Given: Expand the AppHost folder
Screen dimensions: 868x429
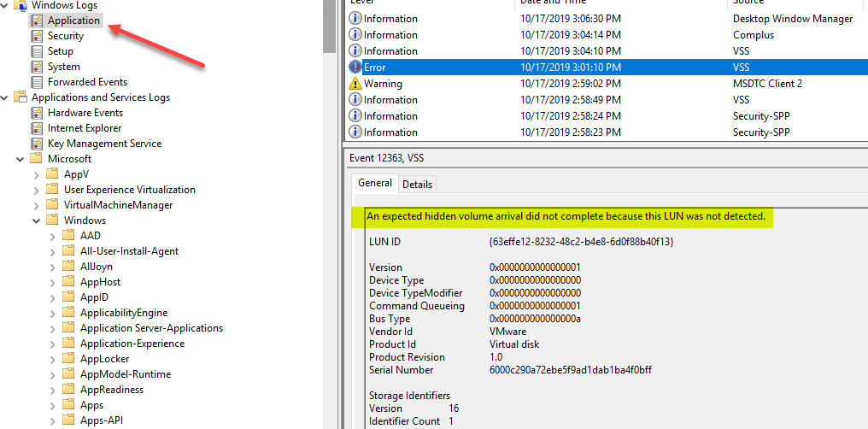Looking at the screenshot, I should 53,282.
